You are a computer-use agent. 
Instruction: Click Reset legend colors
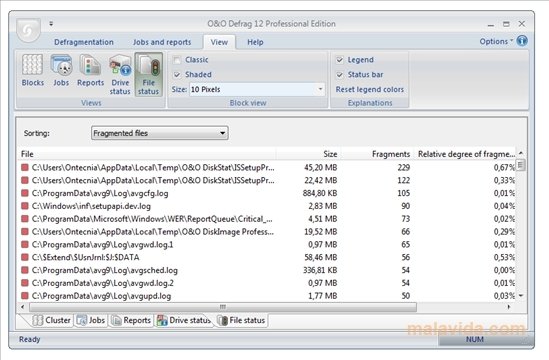click(x=370, y=89)
